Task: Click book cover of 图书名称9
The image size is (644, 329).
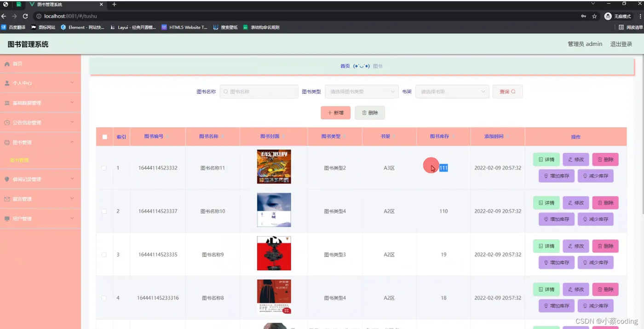Action: [274, 253]
